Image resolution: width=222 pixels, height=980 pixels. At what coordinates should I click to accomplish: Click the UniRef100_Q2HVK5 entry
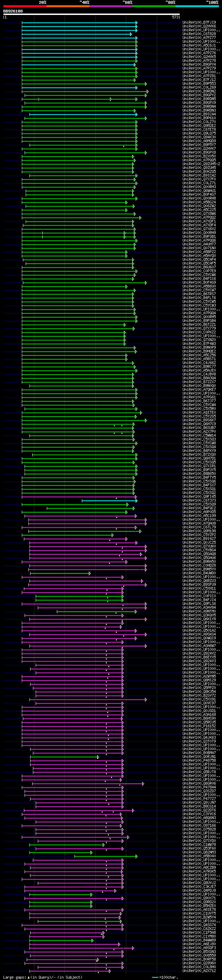point(199,57)
